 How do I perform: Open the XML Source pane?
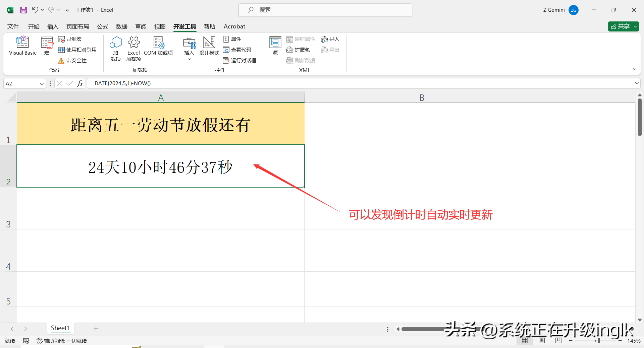coord(275,46)
